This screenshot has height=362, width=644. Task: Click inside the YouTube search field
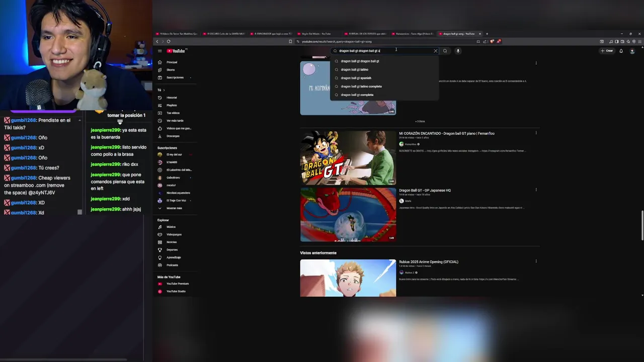[x=385, y=51]
